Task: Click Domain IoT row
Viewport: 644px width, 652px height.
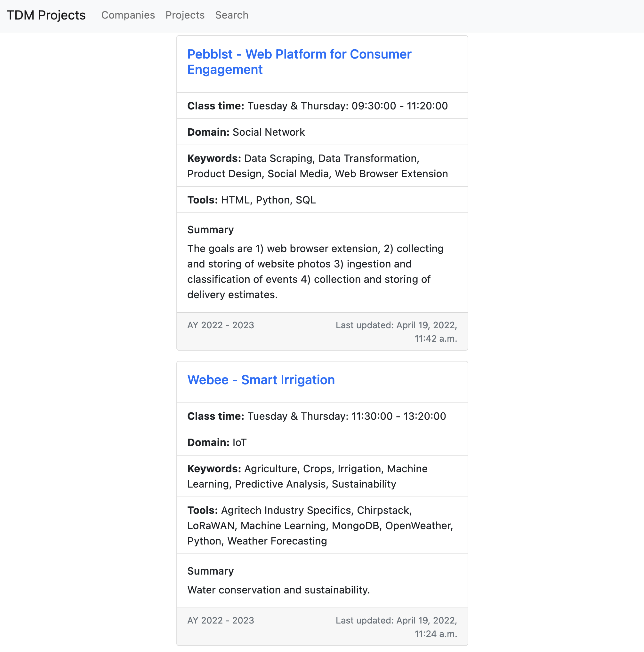Action: click(217, 442)
